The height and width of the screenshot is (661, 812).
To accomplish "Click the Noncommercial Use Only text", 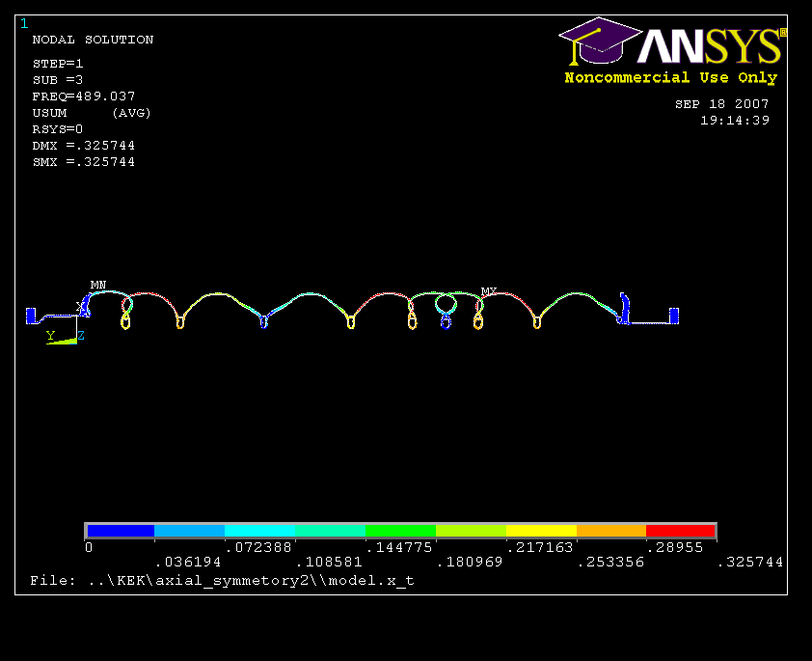I will [671, 78].
